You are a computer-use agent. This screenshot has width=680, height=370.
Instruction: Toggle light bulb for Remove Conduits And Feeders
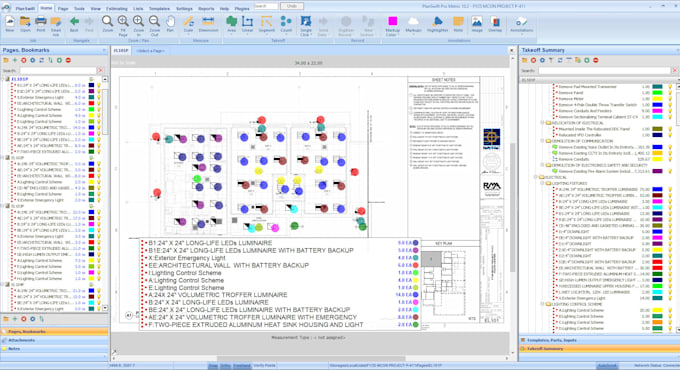point(670,111)
